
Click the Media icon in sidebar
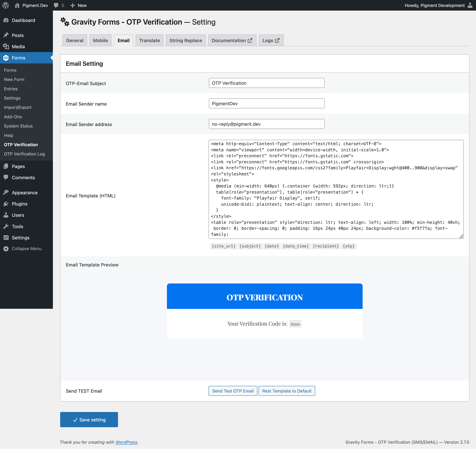(6, 46)
